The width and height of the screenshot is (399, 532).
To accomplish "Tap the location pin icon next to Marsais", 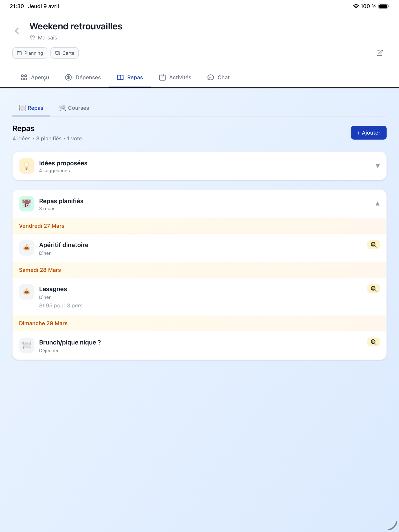I will (33, 38).
